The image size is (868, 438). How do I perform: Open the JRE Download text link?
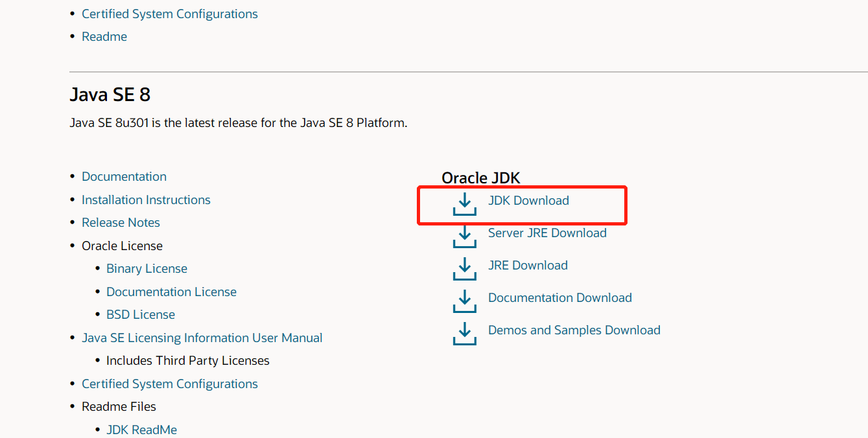[x=528, y=265]
